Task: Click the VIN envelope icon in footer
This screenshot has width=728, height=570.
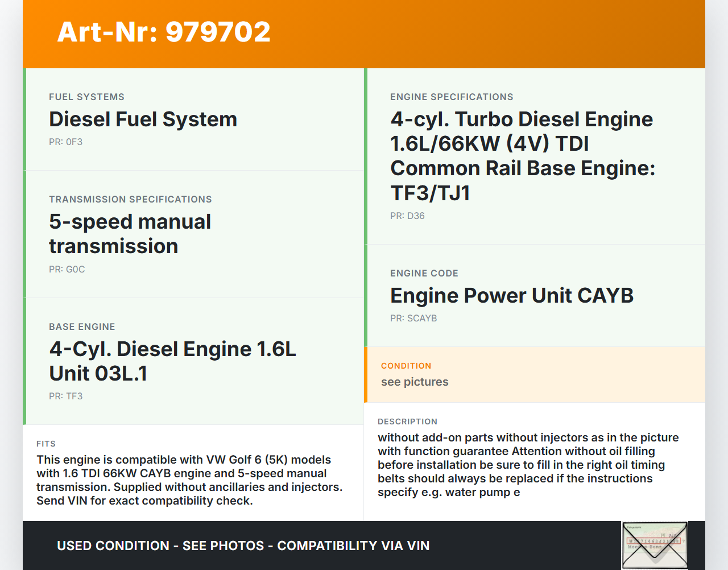Action: click(654, 545)
